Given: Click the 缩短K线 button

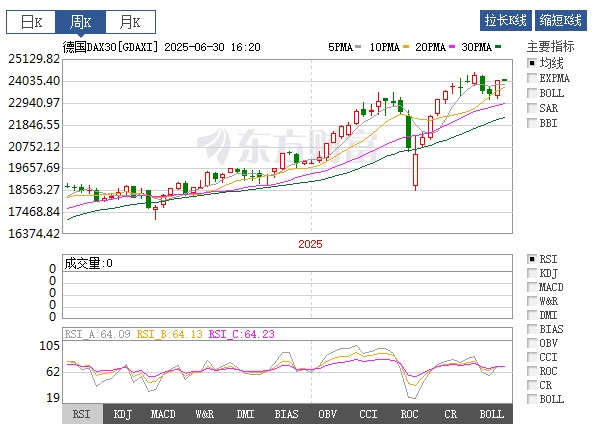Looking at the screenshot, I should pyautogui.click(x=561, y=20).
